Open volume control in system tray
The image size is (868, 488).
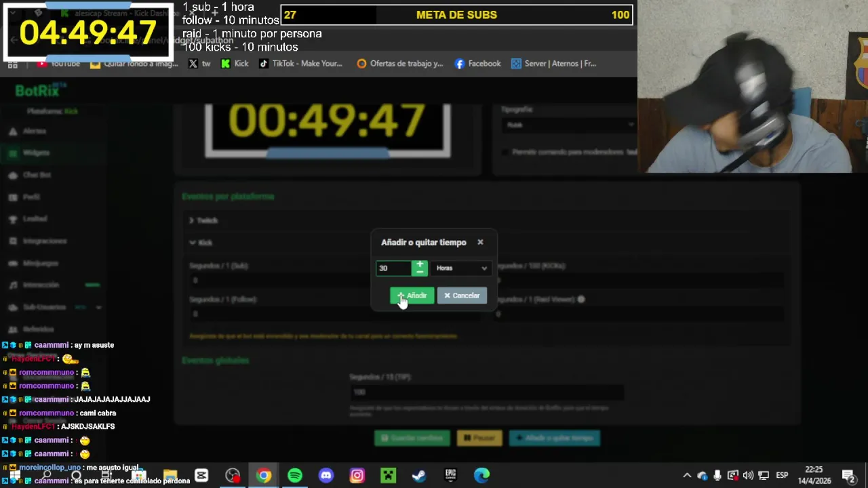(748, 476)
